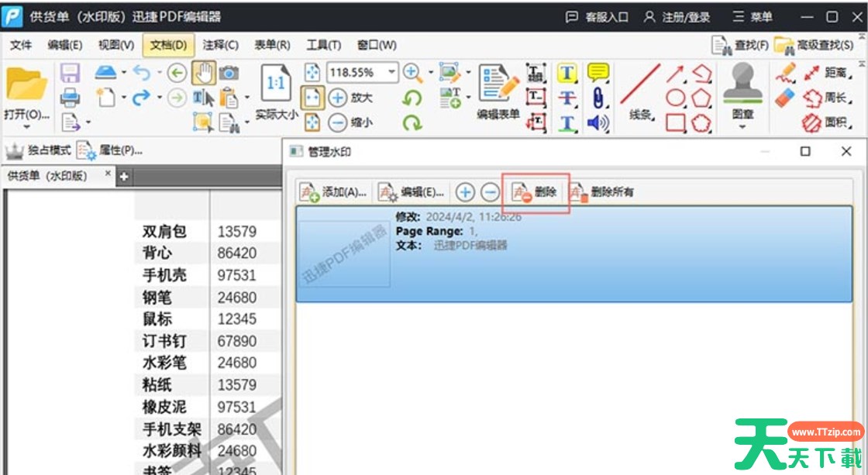The width and height of the screenshot is (868, 475).
Task: Click the 缩小 zoom out icon
Action: pos(338,122)
